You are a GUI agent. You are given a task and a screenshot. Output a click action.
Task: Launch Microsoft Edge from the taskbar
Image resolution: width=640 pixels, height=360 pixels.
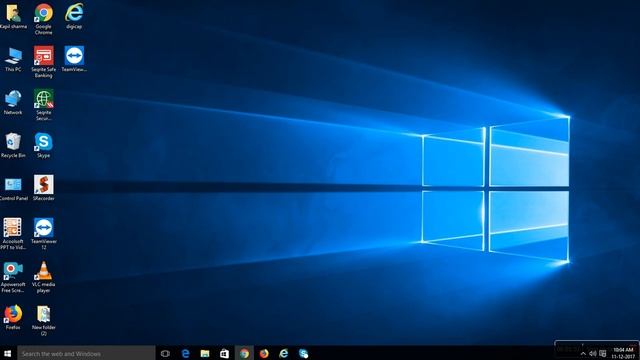tap(185, 353)
